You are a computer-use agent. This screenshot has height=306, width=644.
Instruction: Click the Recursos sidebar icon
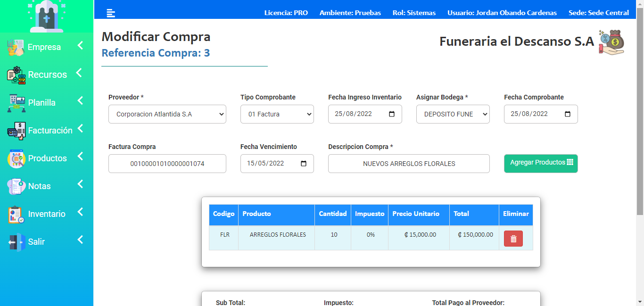point(17,75)
